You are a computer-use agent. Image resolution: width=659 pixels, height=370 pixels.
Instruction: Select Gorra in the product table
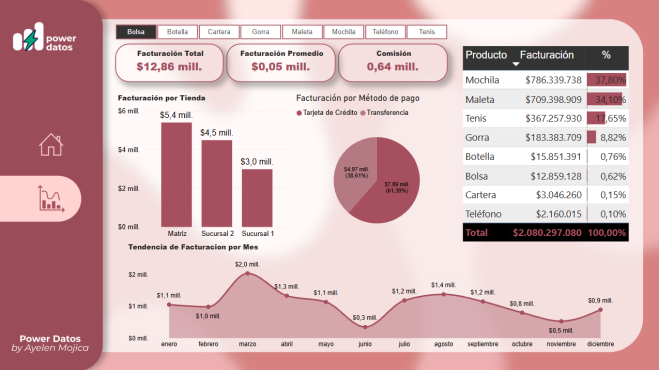477,137
